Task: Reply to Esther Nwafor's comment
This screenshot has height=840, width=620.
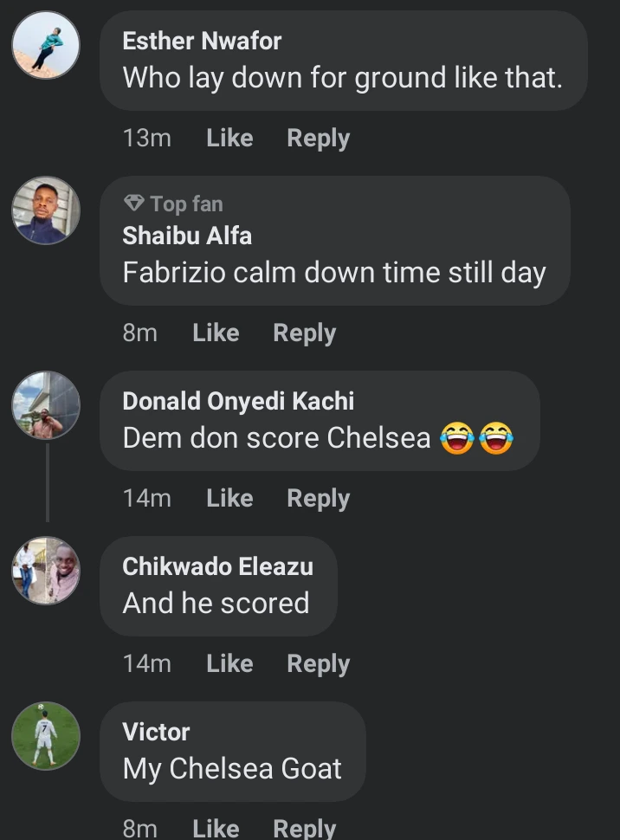Action: coord(318,138)
